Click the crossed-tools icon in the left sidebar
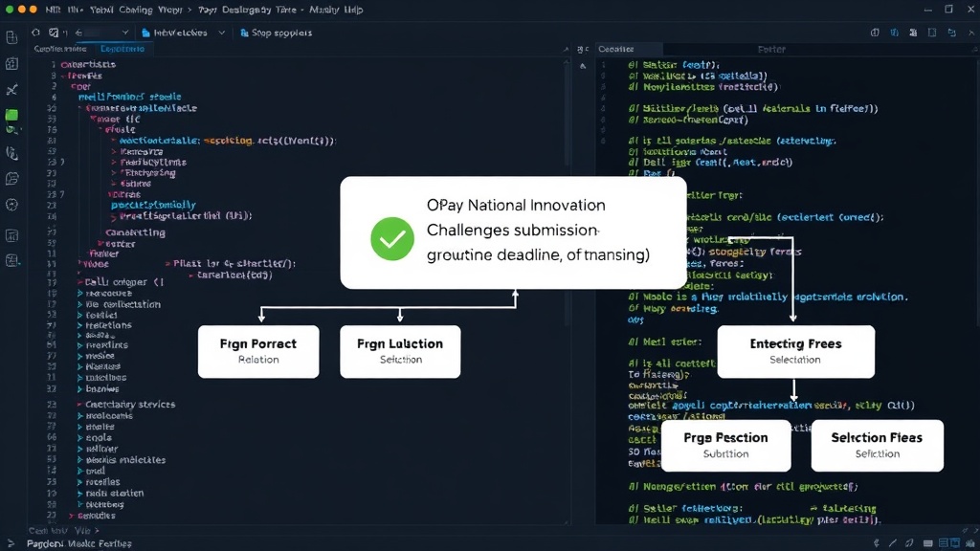 pos(11,90)
